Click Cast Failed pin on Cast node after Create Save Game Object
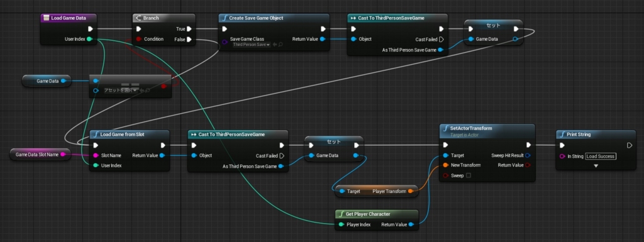644x242 pixels. pyautogui.click(x=441, y=40)
